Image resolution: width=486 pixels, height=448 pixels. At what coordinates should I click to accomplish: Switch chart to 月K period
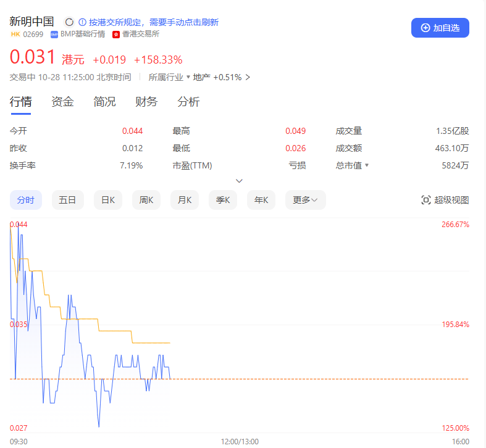pyautogui.click(x=185, y=200)
